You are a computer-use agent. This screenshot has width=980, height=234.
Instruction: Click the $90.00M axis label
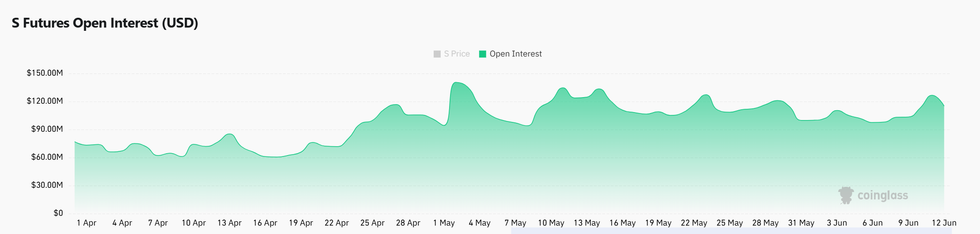(47, 129)
